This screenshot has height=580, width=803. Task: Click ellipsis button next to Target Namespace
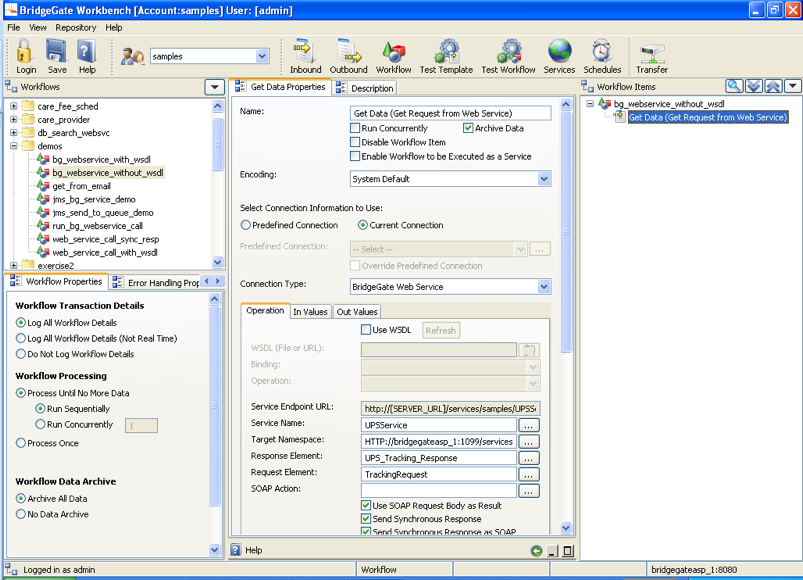[x=529, y=442]
